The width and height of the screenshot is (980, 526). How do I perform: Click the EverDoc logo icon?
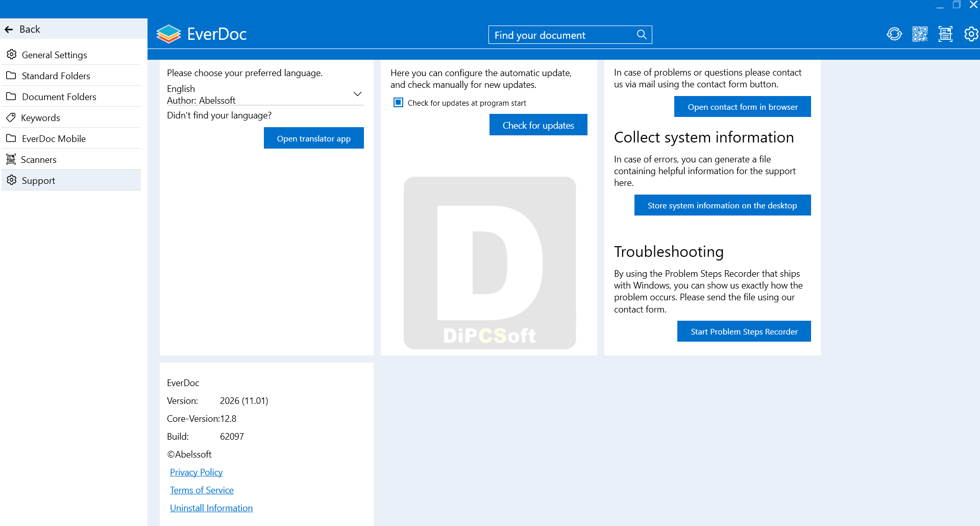coord(168,34)
